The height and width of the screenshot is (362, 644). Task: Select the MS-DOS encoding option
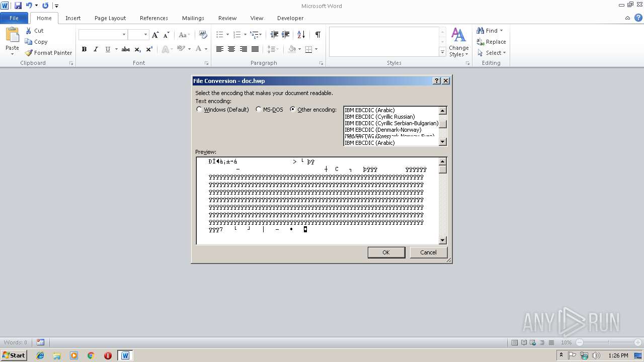pos(259,109)
